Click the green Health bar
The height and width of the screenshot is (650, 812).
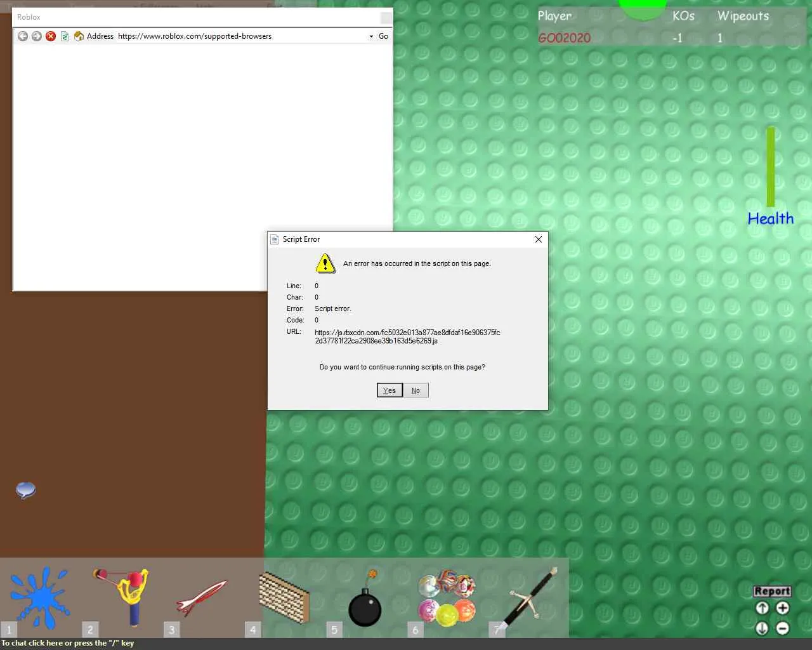pyautogui.click(x=771, y=167)
